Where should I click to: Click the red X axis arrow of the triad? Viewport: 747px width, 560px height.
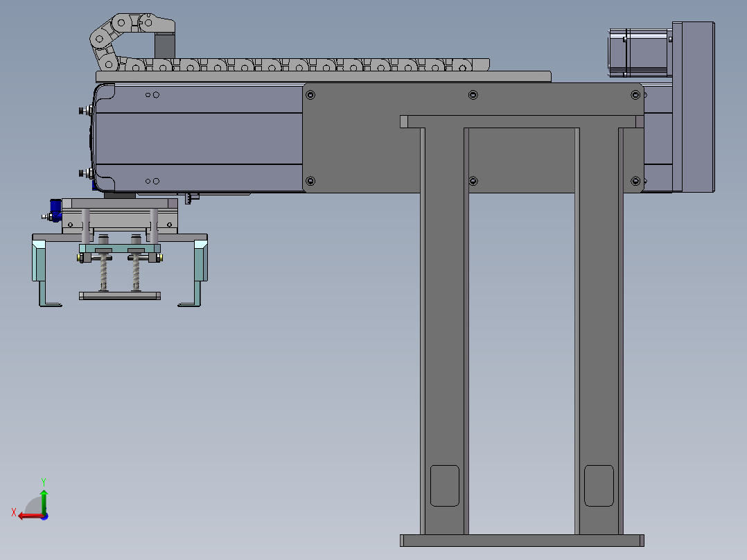[30, 516]
